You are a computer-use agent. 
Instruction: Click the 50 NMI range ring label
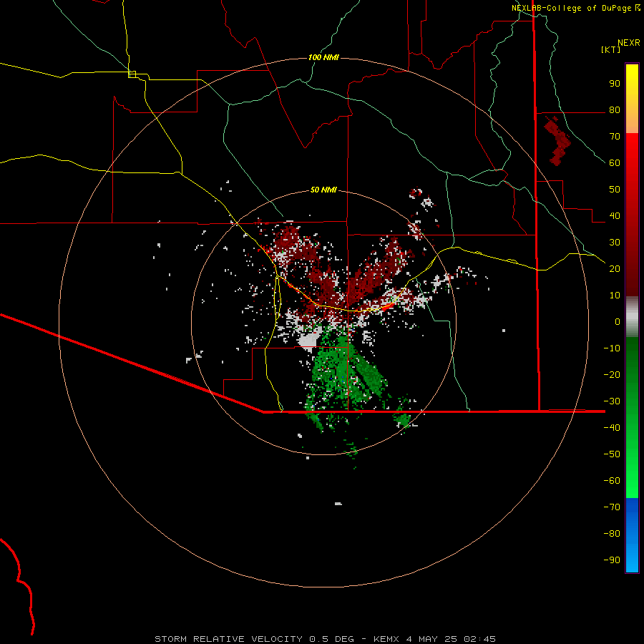coord(323,190)
